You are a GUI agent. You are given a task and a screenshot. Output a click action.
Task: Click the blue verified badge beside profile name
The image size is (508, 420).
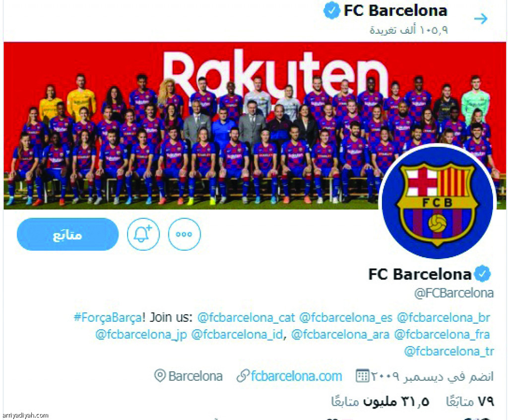pyautogui.click(x=482, y=274)
